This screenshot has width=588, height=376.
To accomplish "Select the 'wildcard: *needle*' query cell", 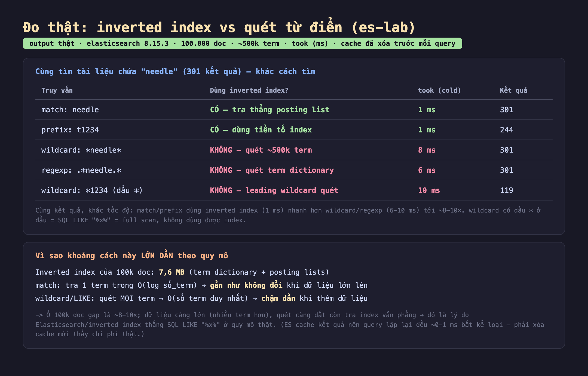I will pos(81,150).
